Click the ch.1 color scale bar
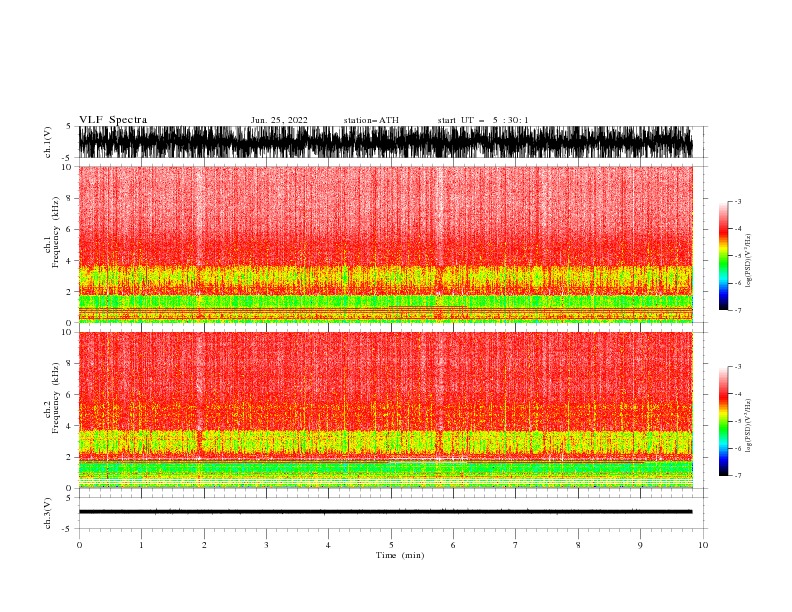792x612 pixels. click(723, 256)
